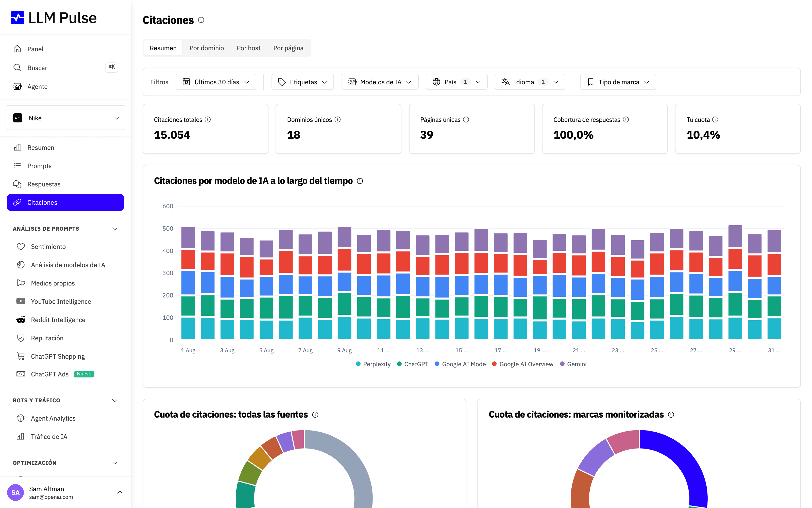
Task: Click the Resumen bar chart icon in sidebar
Action: [17, 148]
